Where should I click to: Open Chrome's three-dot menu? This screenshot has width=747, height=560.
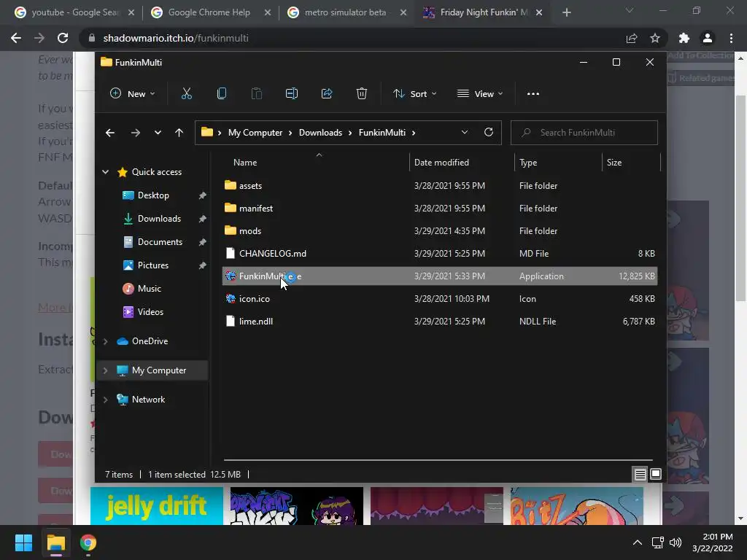pyautogui.click(x=731, y=38)
